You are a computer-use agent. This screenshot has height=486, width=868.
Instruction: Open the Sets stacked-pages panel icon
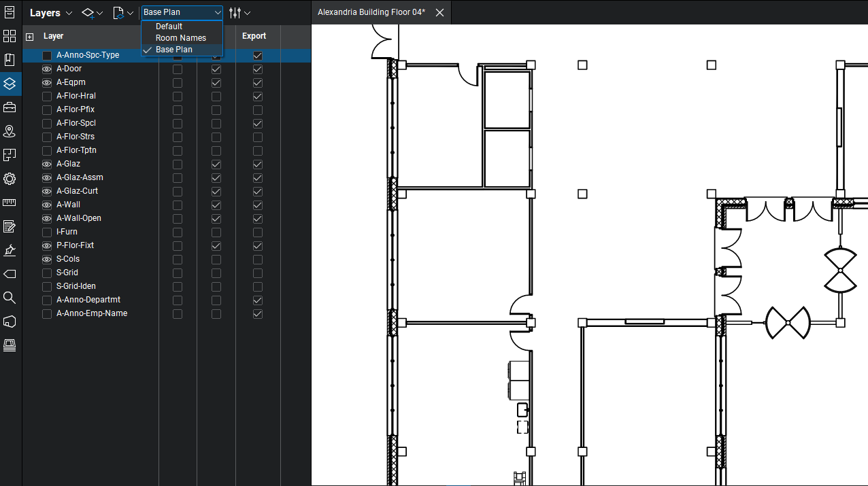tap(10, 345)
